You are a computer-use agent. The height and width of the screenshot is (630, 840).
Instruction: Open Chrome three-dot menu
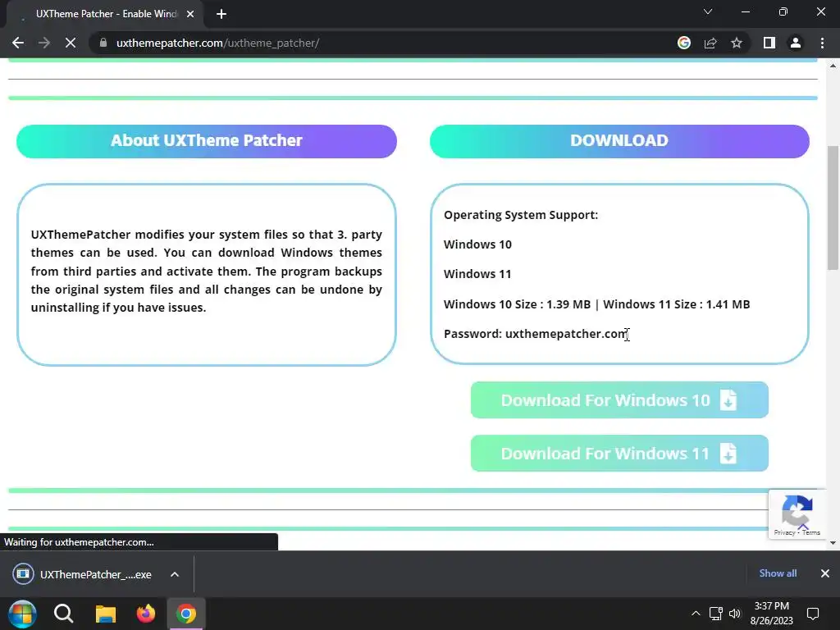(x=822, y=43)
